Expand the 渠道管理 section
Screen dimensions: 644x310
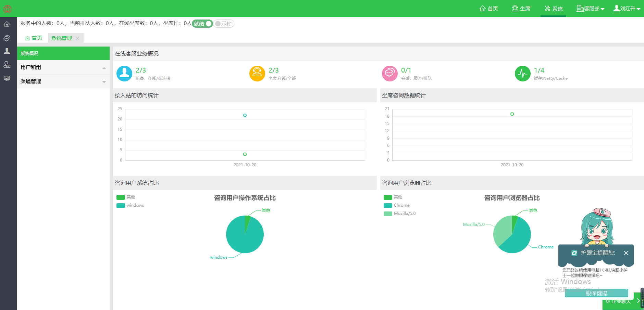[63, 81]
